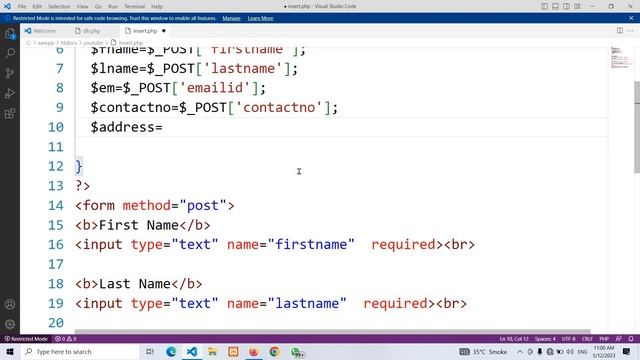Open Google Chrome from the taskbar

[x=274, y=351]
